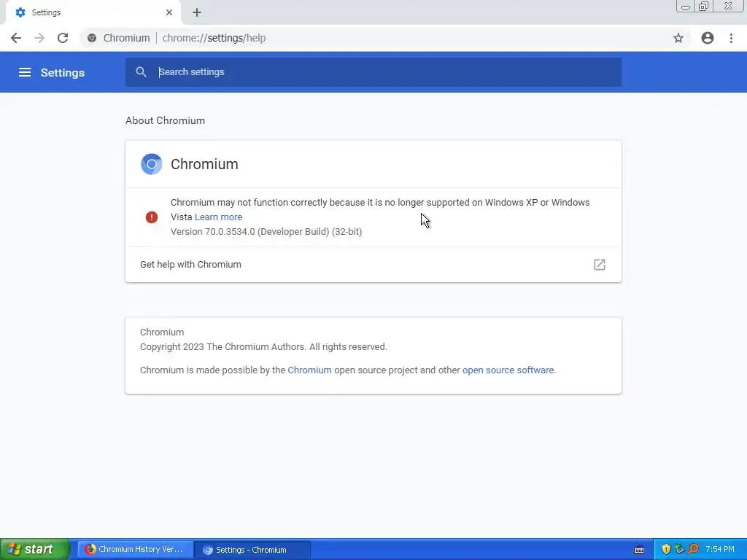Click the red warning icon
The height and width of the screenshot is (560, 747).
coord(152,217)
